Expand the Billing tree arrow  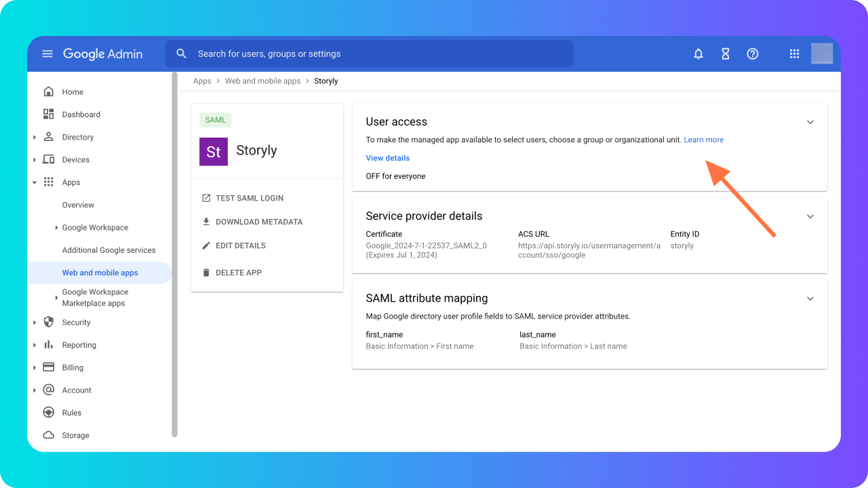(35, 367)
